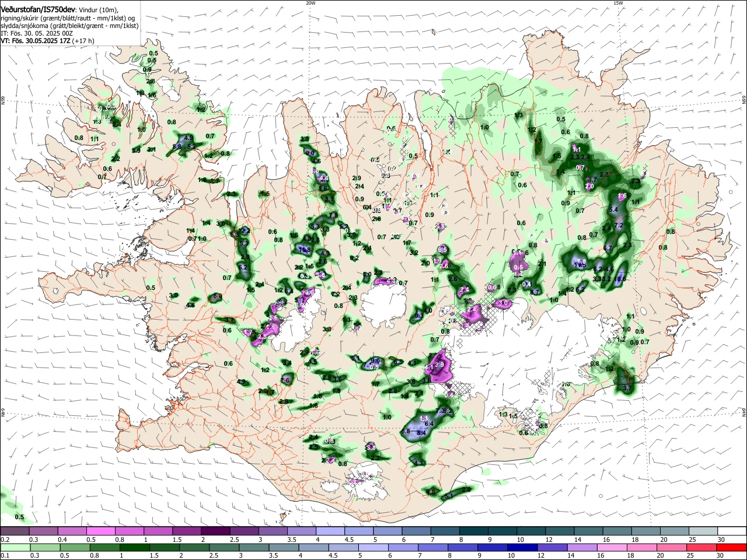The image size is (747, 560).
Task: Choose the deep navy blue swatch labeled 10 in the lower legend
Action: (x=522, y=547)
